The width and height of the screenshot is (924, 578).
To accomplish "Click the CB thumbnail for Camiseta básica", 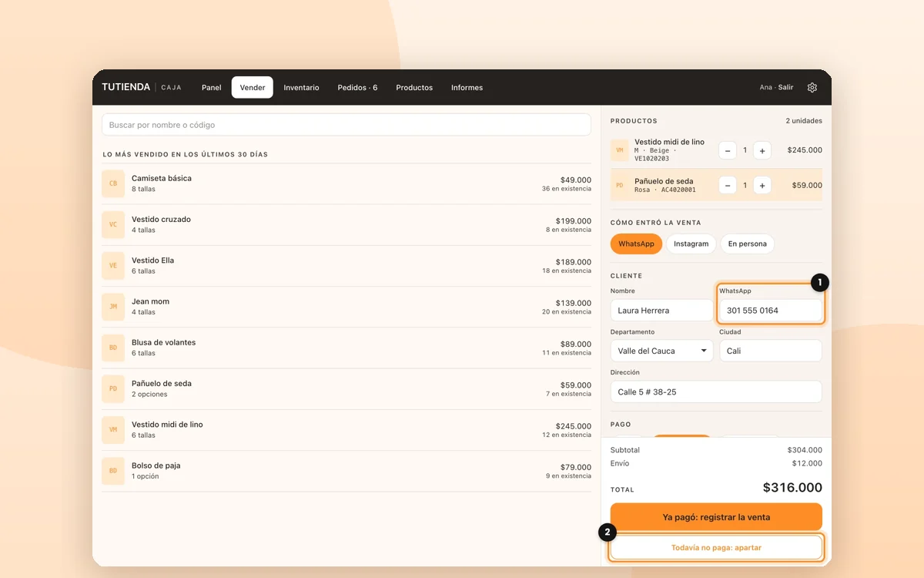I will 113,183.
